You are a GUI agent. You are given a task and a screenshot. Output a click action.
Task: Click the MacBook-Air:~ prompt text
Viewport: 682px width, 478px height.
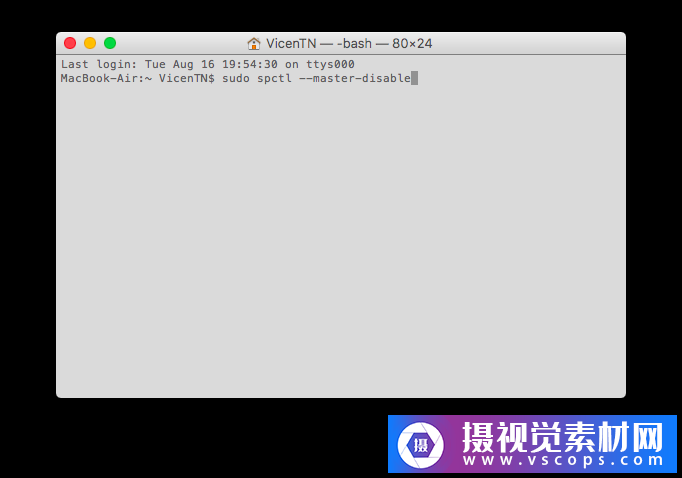[x=106, y=78]
